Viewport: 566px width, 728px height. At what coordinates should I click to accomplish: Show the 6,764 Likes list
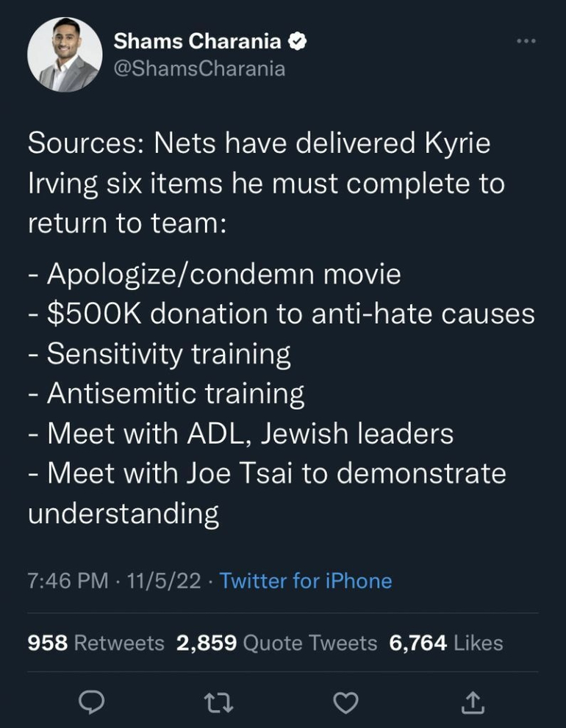[x=446, y=643]
